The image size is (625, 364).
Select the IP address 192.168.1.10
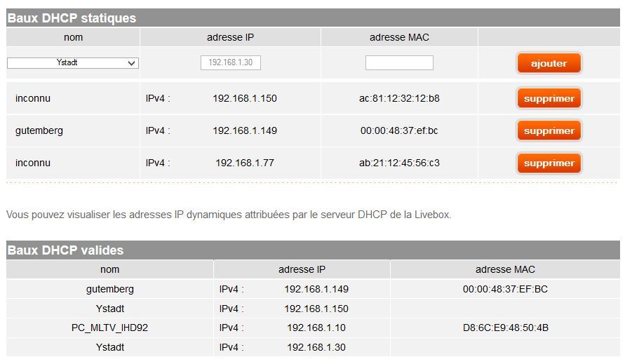click(316, 328)
